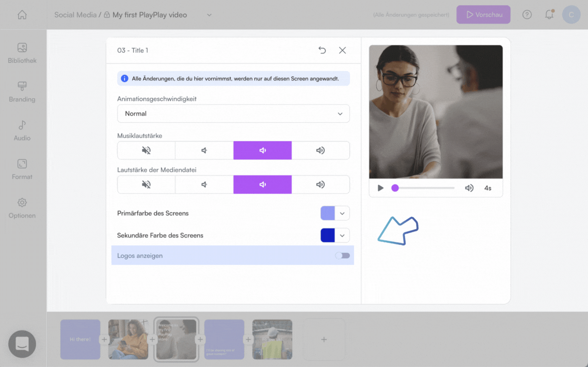The image size is (588, 367).
Task: Click the Vorschau preview button
Action: tap(483, 15)
